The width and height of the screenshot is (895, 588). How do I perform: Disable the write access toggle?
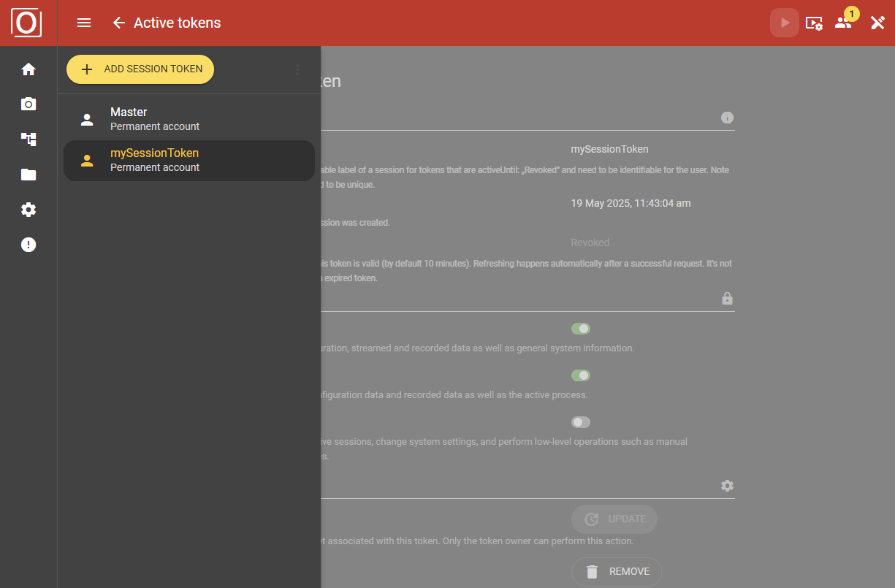(x=580, y=375)
